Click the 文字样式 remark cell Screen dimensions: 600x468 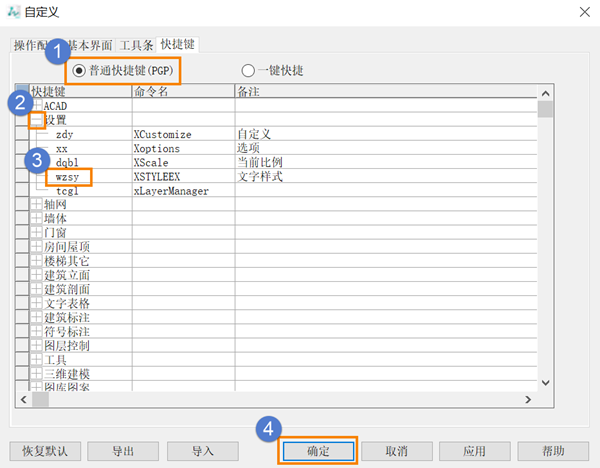386,177
